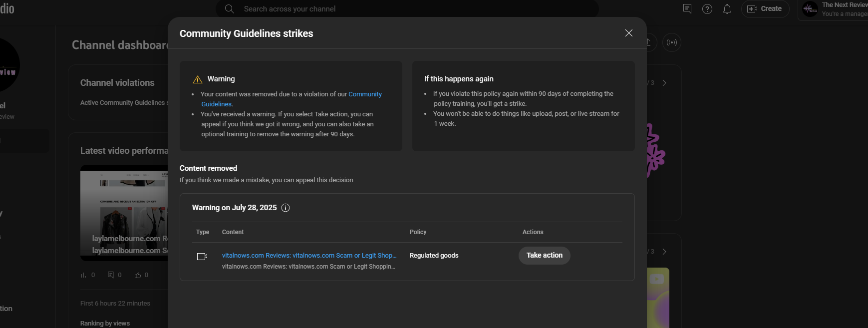This screenshot has width=868, height=328.
Task: Open the vitalnows.com Reviews video link
Action: pos(309,255)
